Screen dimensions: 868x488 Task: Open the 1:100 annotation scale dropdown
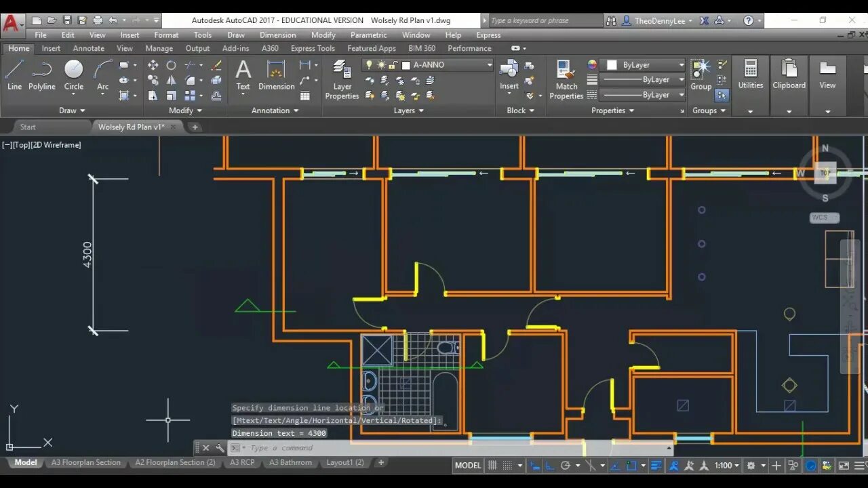(728, 466)
